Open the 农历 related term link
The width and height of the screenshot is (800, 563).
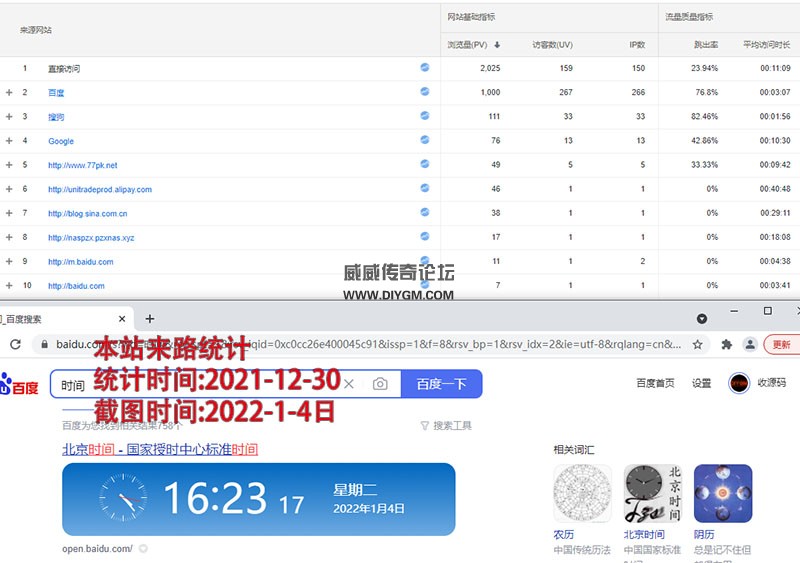(564, 534)
